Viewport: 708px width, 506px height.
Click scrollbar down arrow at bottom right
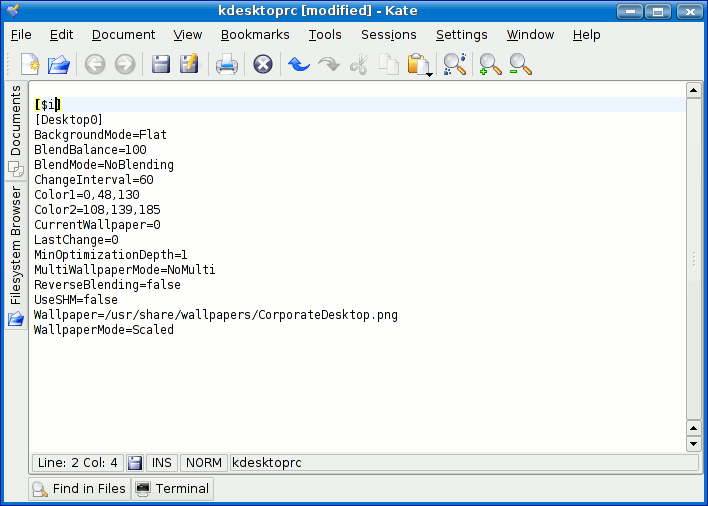694,443
